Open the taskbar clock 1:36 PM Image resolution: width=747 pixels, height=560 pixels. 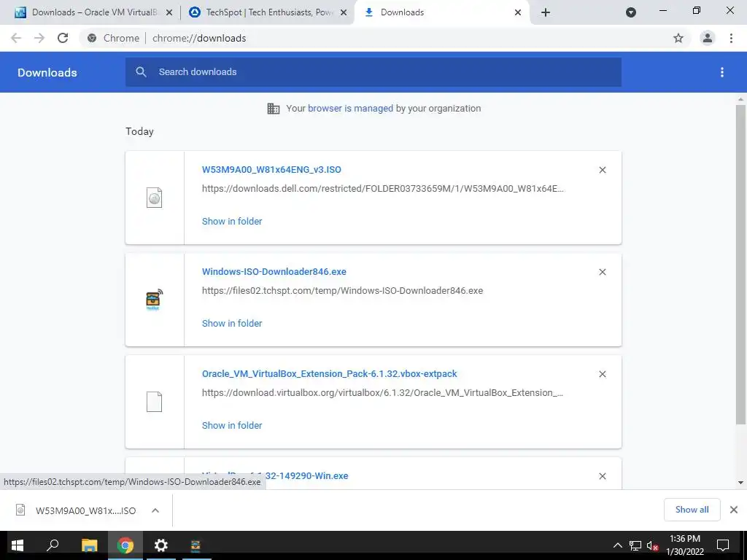[684, 545]
